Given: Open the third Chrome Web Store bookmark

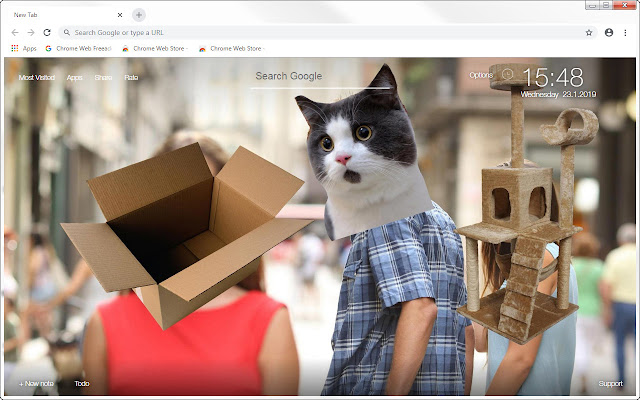Looking at the screenshot, I should tap(231, 49).
